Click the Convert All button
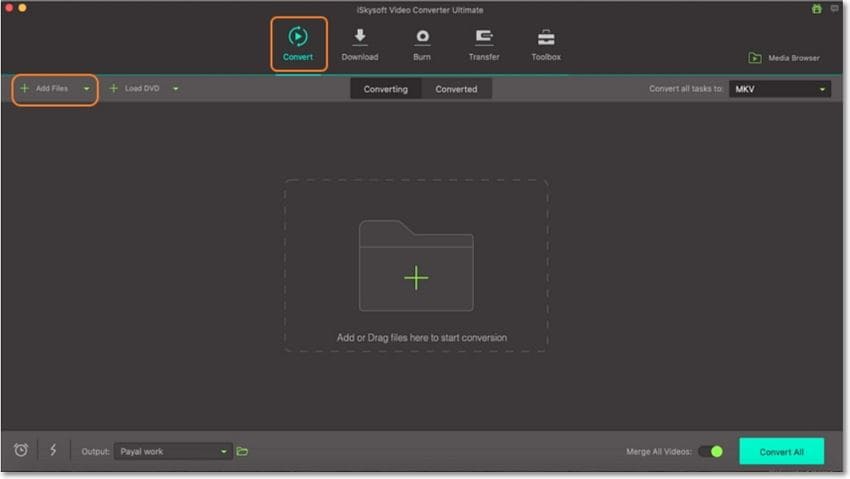This screenshot has width=850, height=479. (x=781, y=451)
